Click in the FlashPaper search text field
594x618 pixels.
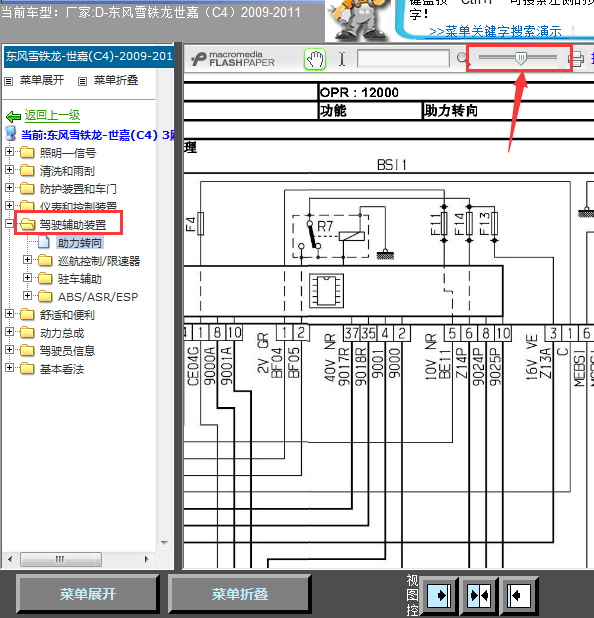pyautogui.click(x=403, y=59)
